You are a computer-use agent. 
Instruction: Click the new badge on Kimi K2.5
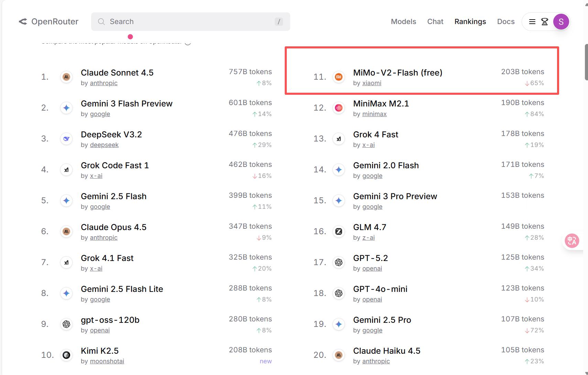[x=266, y=361]
